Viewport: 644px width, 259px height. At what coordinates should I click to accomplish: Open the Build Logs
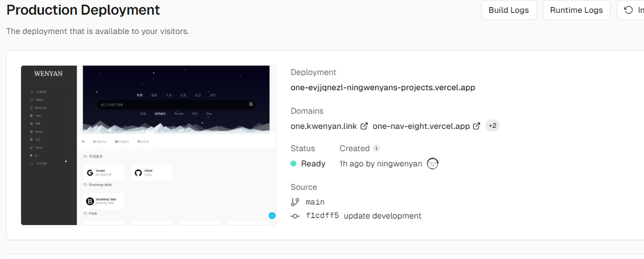pos(509,11)
